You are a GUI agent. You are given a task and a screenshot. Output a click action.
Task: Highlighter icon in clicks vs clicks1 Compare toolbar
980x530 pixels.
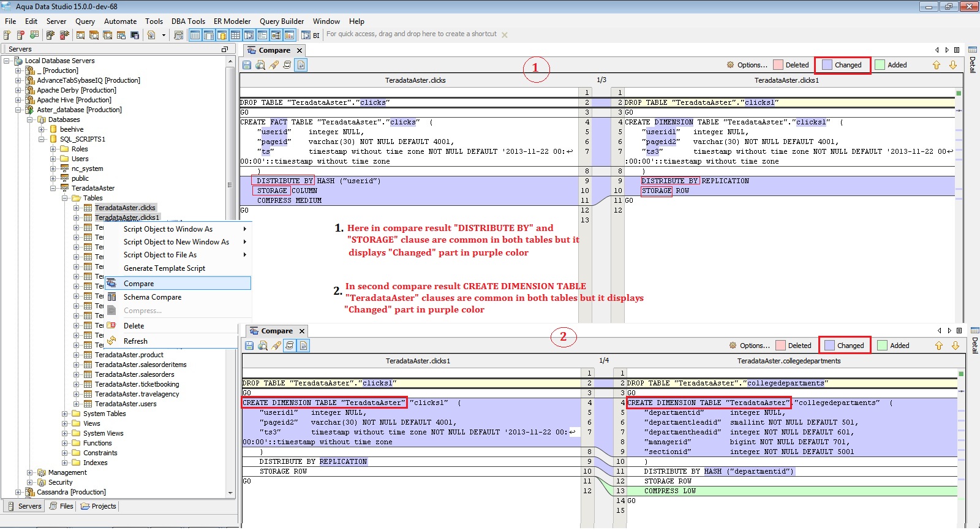[274, 65]
